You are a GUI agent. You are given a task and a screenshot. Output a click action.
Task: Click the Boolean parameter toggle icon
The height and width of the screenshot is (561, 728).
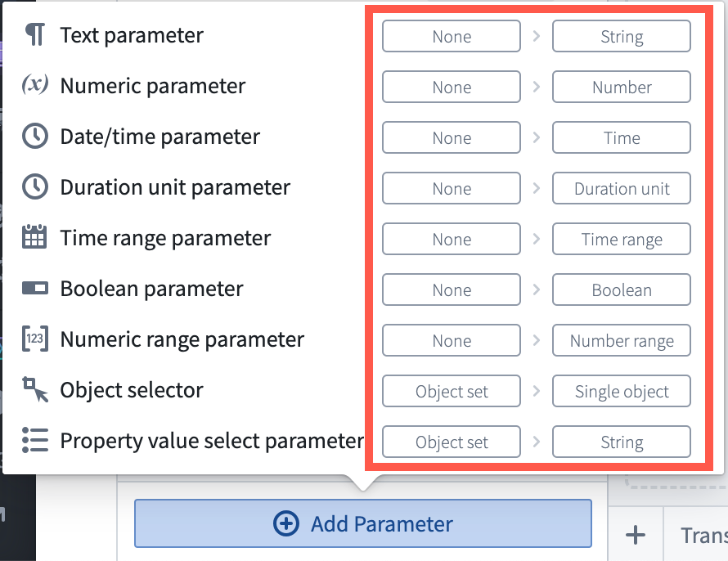(35, 288)
